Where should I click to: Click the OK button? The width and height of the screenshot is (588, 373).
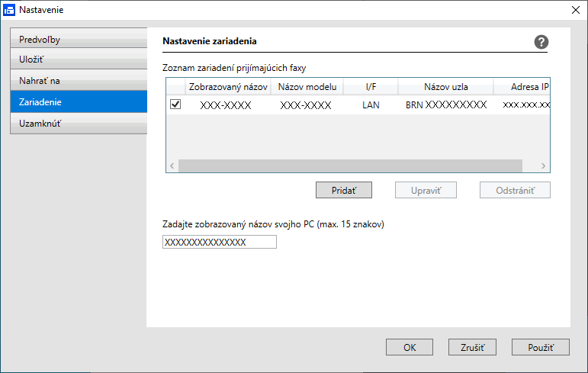(x=410, y=347)
